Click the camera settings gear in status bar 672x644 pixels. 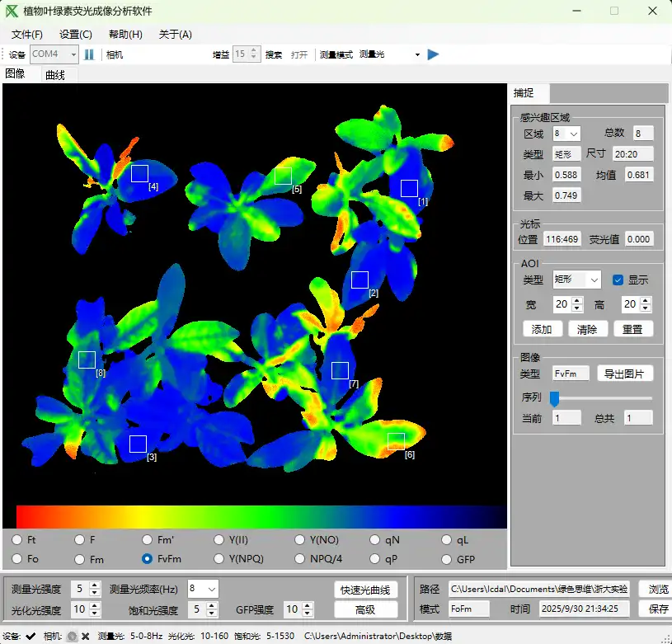pyautogui.click(x=73, y=636)
